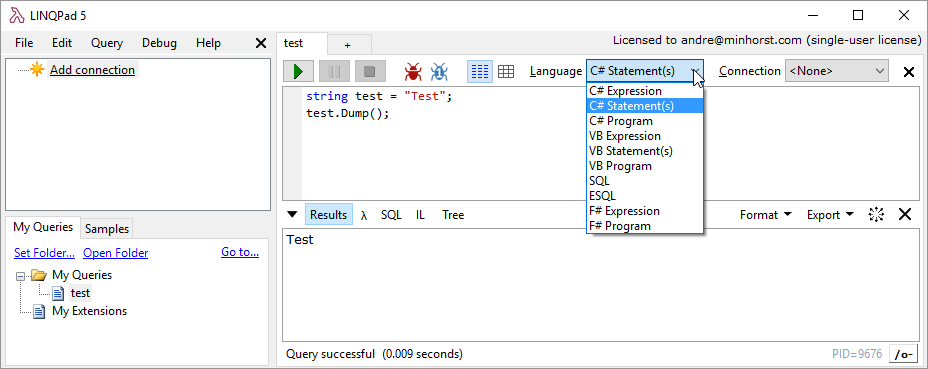Image resolution: width=928 pixels, height=369 pixels.
Task: Click in the code editor on test.Dump();
Action: pos(347,113)
